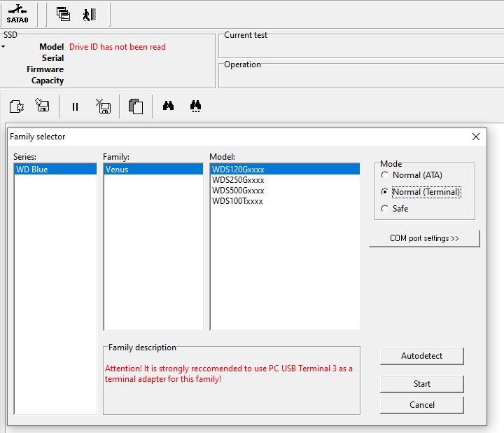
Task: Pause the current operation
Action: 75,106
